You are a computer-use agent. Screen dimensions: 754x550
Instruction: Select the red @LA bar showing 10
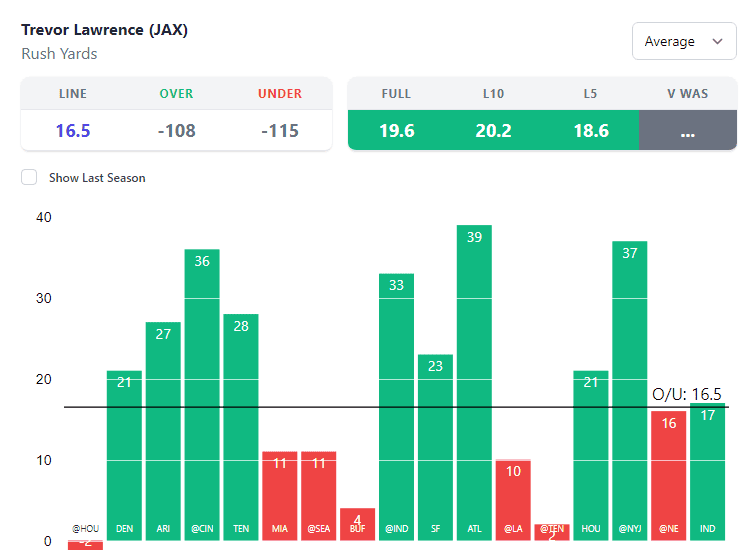(x=513, y=500)
